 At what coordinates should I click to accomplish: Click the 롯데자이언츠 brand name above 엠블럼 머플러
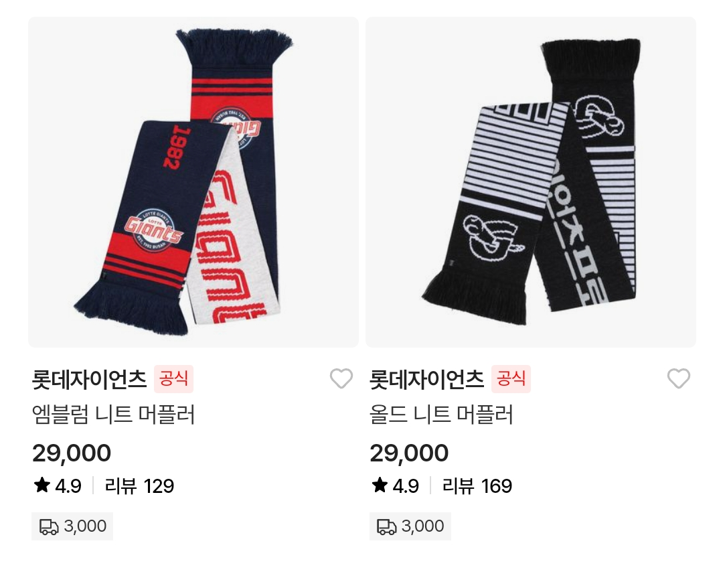click(90, 379)
